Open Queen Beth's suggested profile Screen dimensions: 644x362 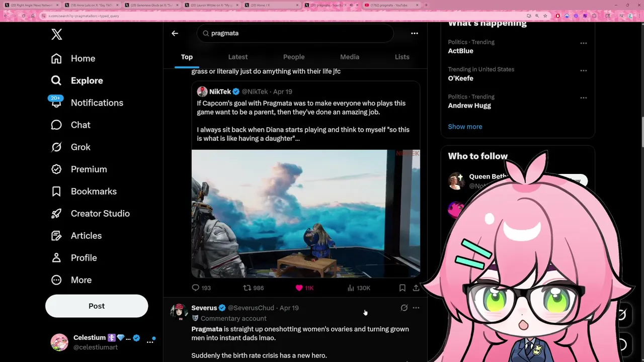pyautogui.click(x=488, y=176)
